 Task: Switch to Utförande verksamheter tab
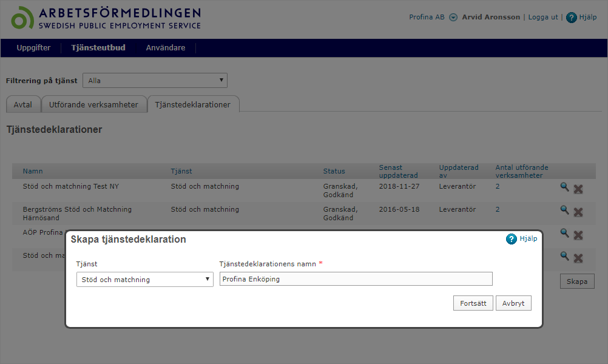click(94, 104)
